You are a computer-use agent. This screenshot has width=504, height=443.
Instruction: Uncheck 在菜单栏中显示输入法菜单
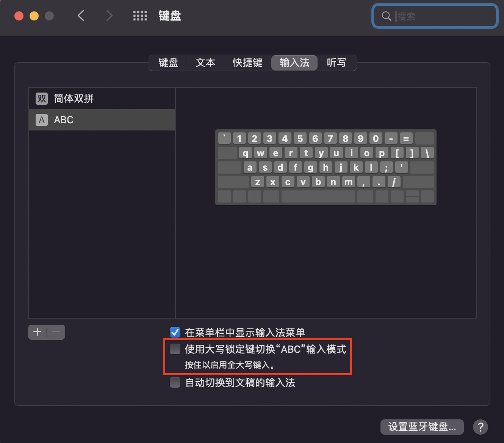[175, 332]
